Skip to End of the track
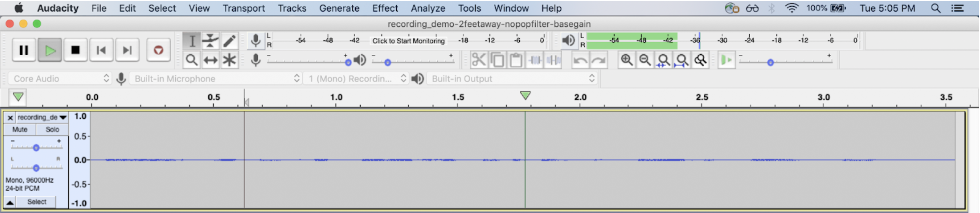This screenshot has height=213, width=980. tap(127, 50)
